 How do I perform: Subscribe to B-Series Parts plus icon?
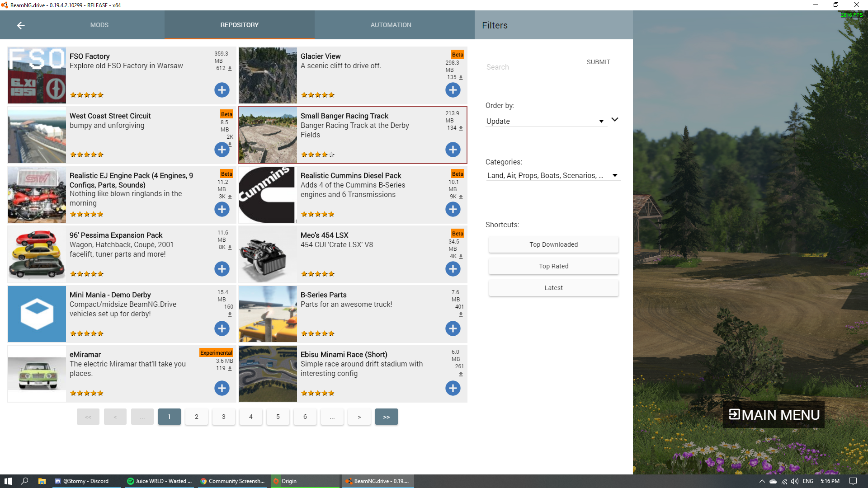[x=453, y=328]
